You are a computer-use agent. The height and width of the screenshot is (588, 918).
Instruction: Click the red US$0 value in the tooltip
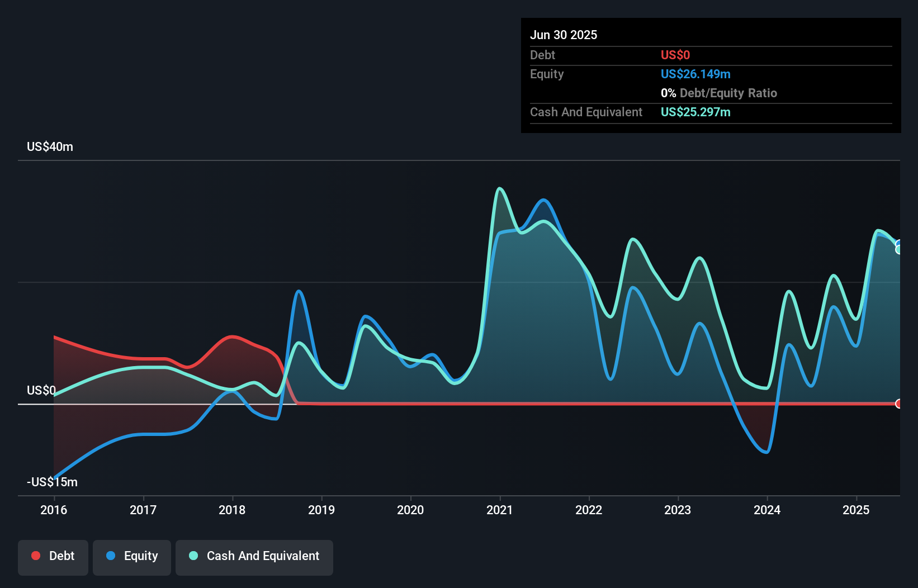[675, 55]
